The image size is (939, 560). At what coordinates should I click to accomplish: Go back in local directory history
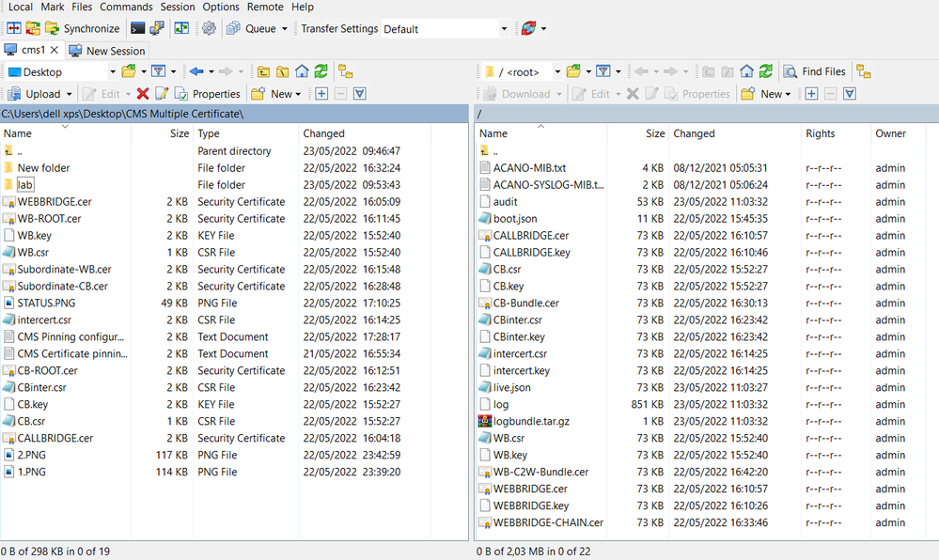click(x=196, y=71)
